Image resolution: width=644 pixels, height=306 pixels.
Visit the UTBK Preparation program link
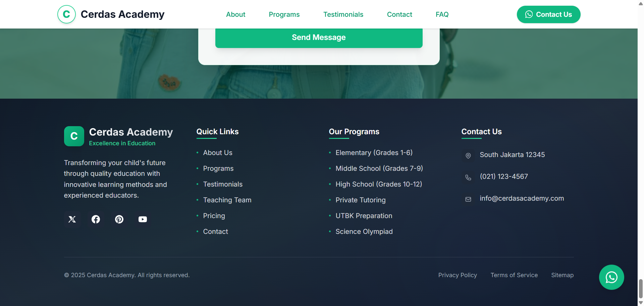[364, 216]
